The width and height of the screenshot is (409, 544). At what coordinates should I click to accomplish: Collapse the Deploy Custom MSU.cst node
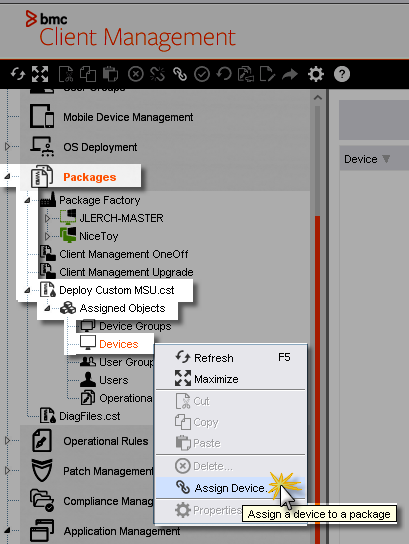[27, 290]
